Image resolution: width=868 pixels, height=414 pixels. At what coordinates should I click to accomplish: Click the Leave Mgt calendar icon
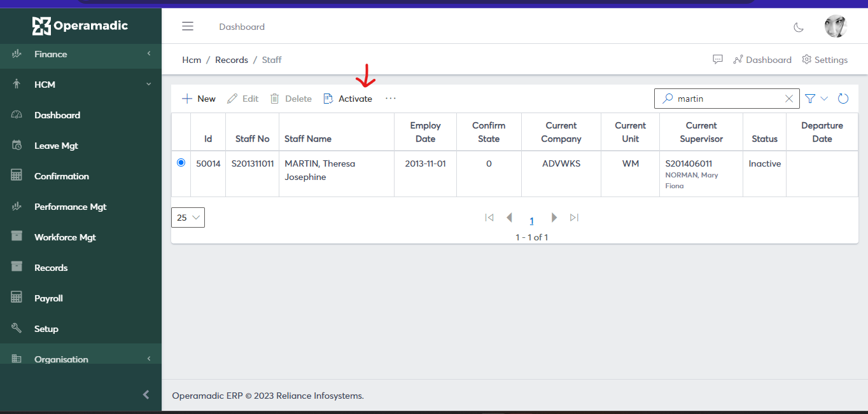coord(17,146)
